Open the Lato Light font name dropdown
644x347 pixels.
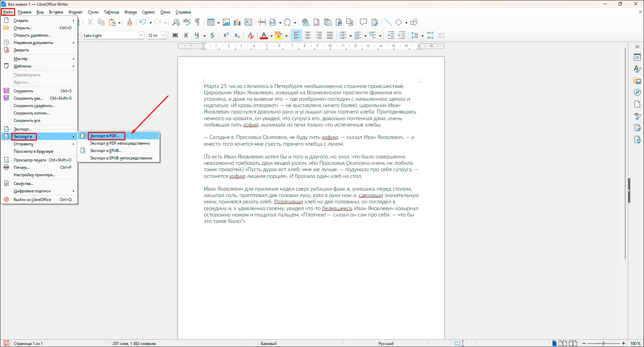coord(141,35)
